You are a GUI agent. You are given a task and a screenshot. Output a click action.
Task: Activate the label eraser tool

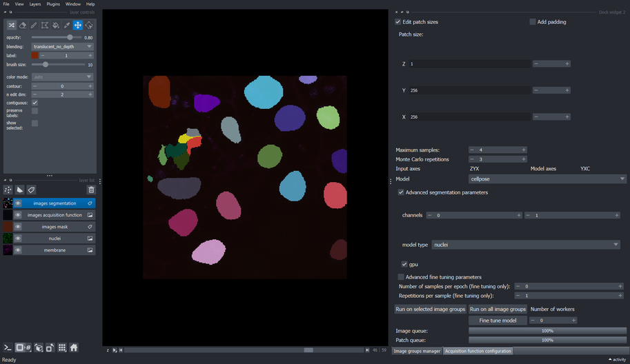(x=23, y=26)
